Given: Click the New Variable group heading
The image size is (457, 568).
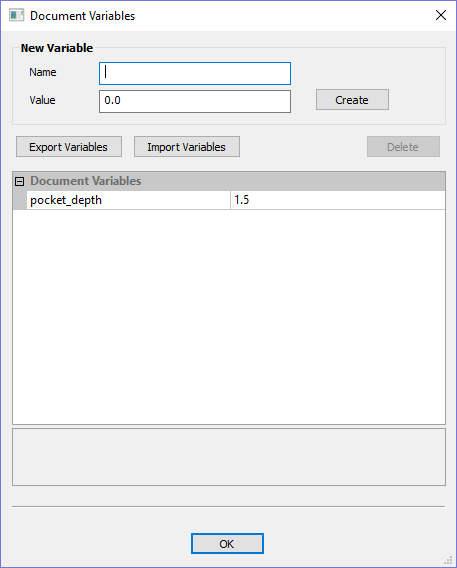Looking at the screenshot, I should [x=56, y=48].
